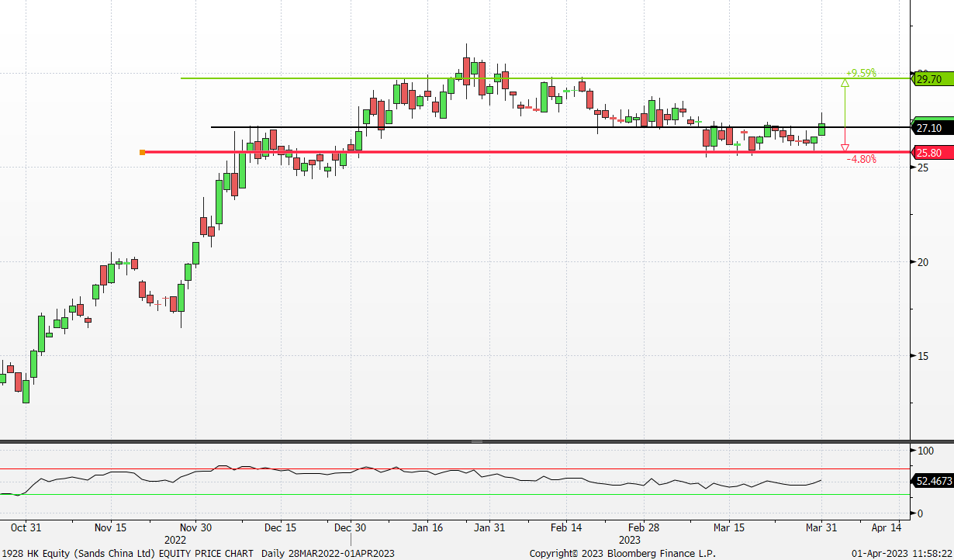Screen dimensions: 954x560
Task: Click the RSI value label 52.4673
Action: point(934,481)
